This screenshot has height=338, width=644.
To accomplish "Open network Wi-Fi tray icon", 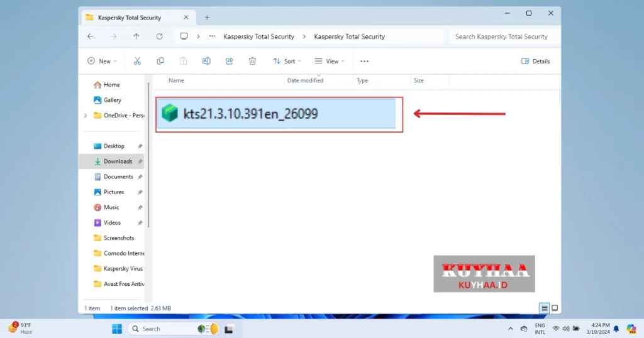I will pos(556,329).
